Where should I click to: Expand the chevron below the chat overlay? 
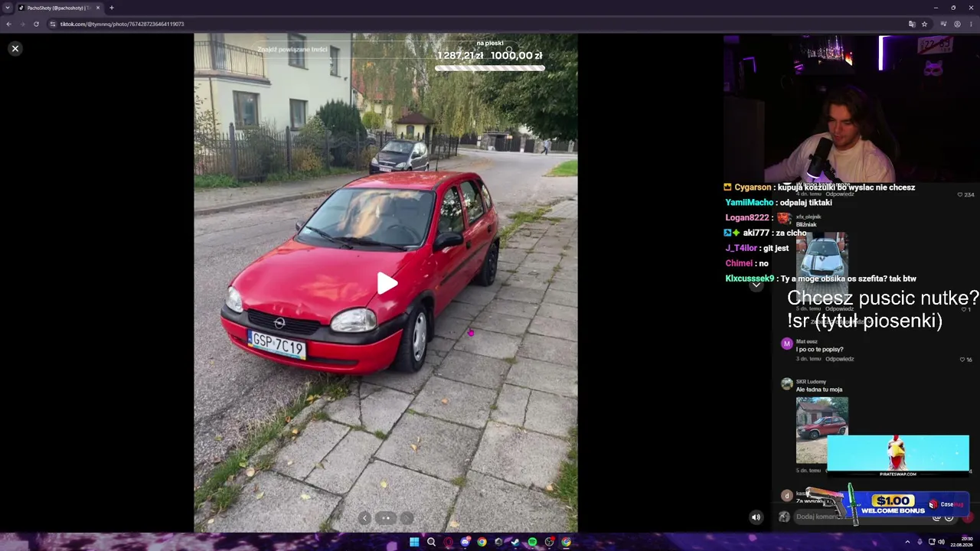coord(756,285)
